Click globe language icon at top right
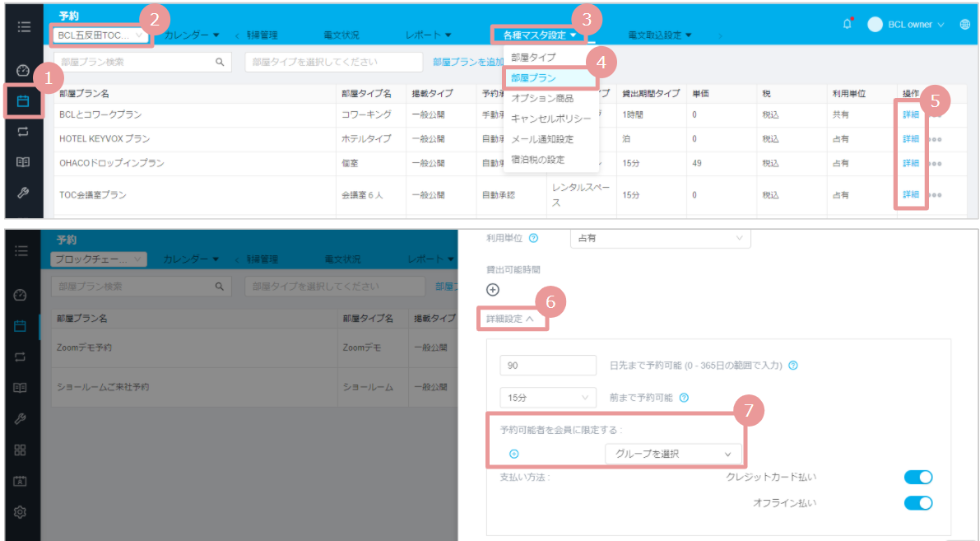The width and height of the screenshot is (980, 541). [965, 25]
